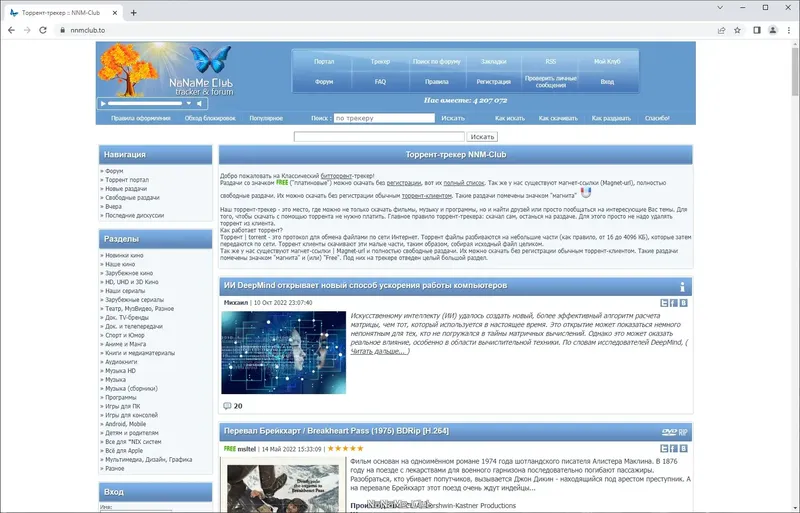Share DeepMind article on VK
The height and width of the screenshot is (513, 800).
point(684,303)
